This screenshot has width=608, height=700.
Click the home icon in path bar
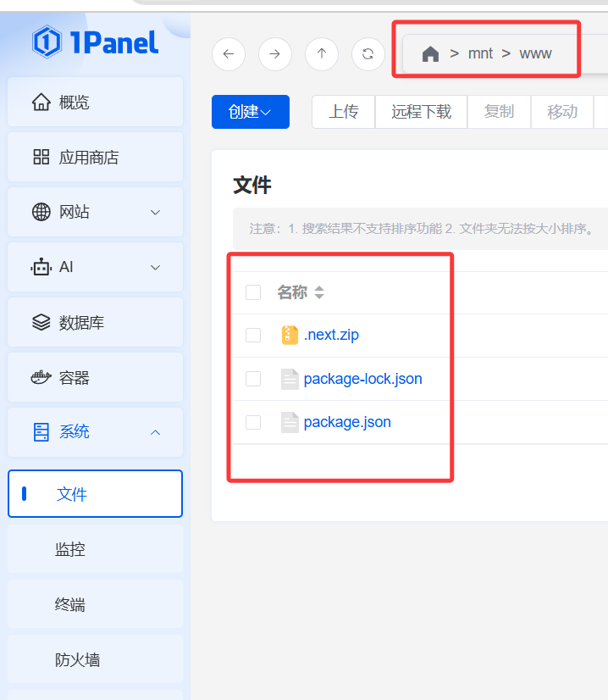pos(430,54)
